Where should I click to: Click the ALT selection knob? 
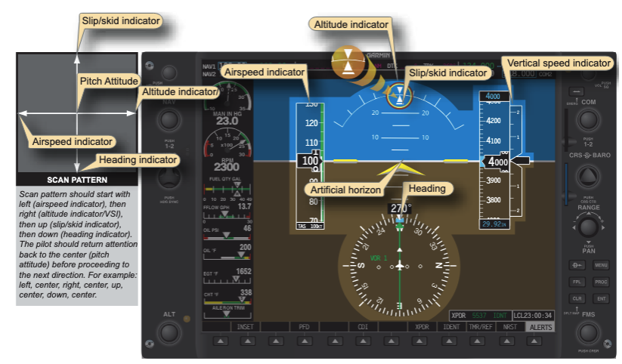click(169, 333)
